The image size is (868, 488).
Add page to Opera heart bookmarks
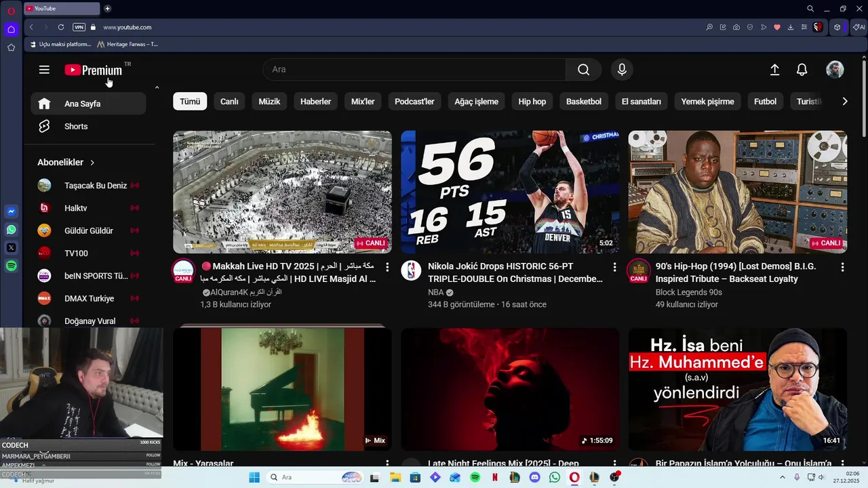click(x=777, y=27)
